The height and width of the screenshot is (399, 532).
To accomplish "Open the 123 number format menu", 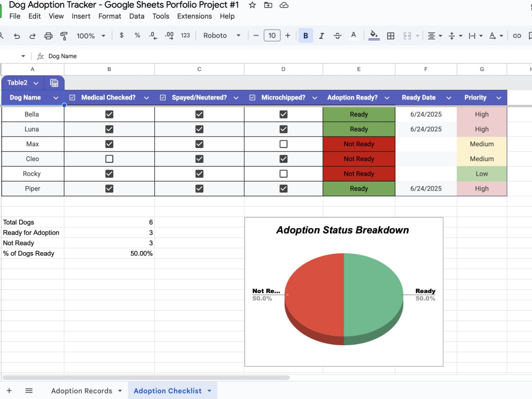I will pos(185,35).
